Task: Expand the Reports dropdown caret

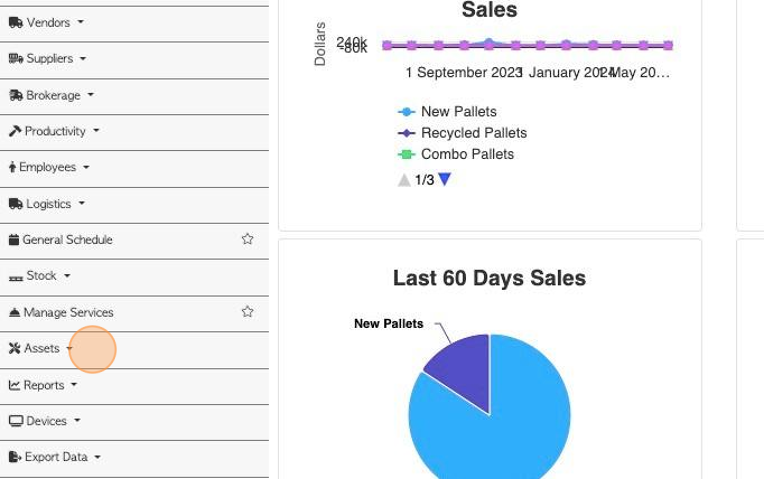Action: (74, 384)
